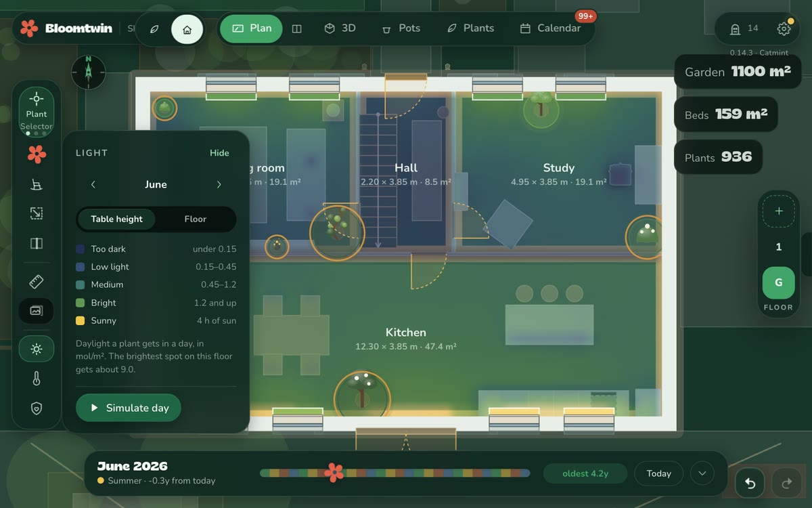Switch light level to Floor
812x508 pixels.
[196, 219]
